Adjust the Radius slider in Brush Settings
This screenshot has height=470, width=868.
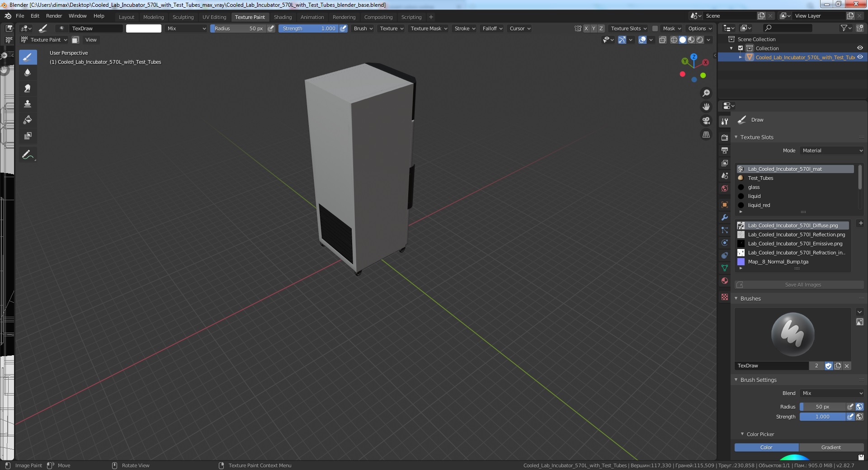(x=822, y=407)
